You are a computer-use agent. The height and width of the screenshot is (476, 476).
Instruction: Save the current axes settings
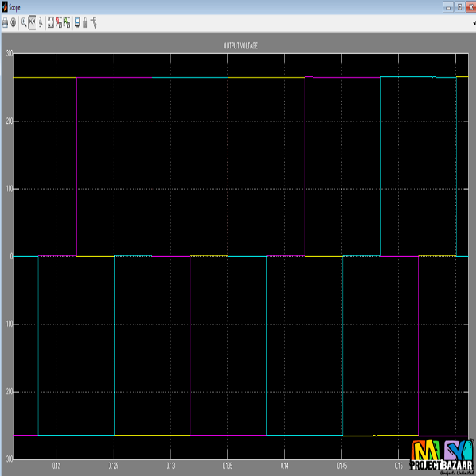point(59,23)
